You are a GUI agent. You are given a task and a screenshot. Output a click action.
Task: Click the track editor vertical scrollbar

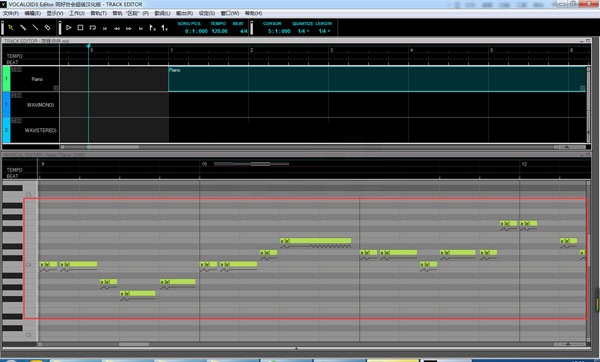589,105
